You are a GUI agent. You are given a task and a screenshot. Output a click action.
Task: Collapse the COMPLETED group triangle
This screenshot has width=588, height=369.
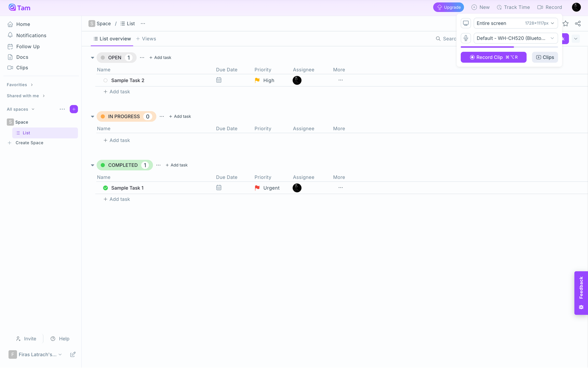(x=93, y=165)
